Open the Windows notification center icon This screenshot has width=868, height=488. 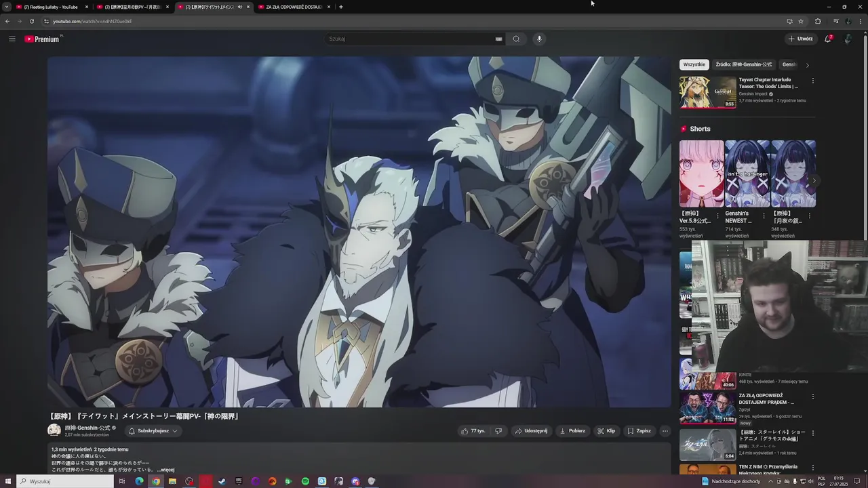point(857,481)
